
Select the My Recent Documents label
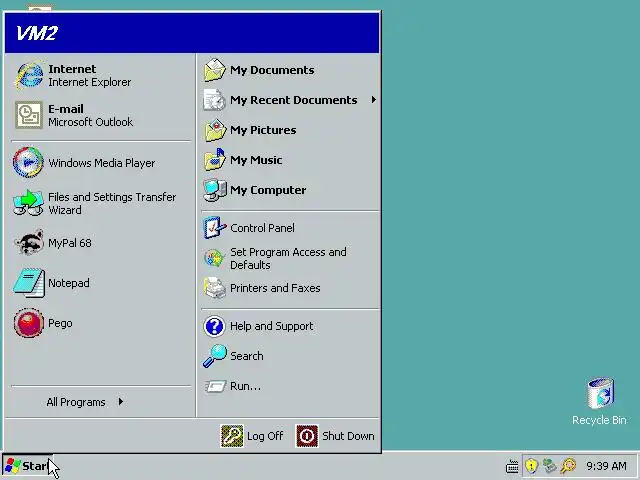(294, 100)
